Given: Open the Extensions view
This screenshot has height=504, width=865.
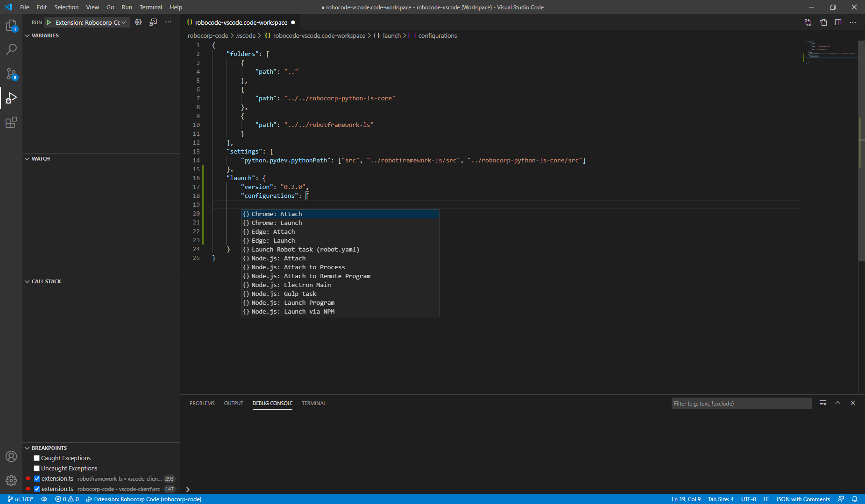Looking at the screenshot, I should pyautogui.click(x=11, y=122).
